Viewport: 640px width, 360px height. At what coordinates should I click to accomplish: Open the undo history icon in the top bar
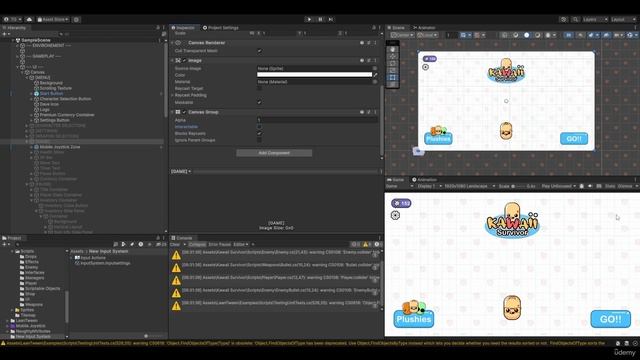(x=564, y=19)
